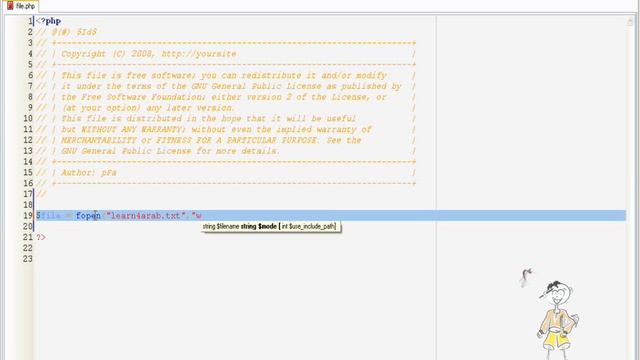
Task: Click the $file variable on line 19
Action: pyautogui.click(x=48, y=216)
